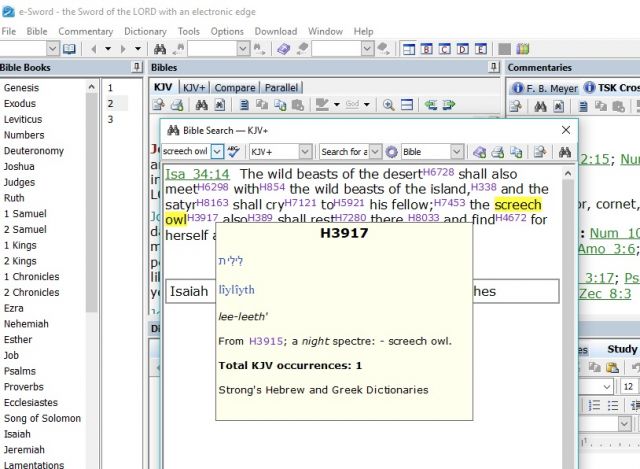640x469 pixels.
Task: Select Psalms in Bible Books list
Action: pyautogui.click(x=20, y=371)
